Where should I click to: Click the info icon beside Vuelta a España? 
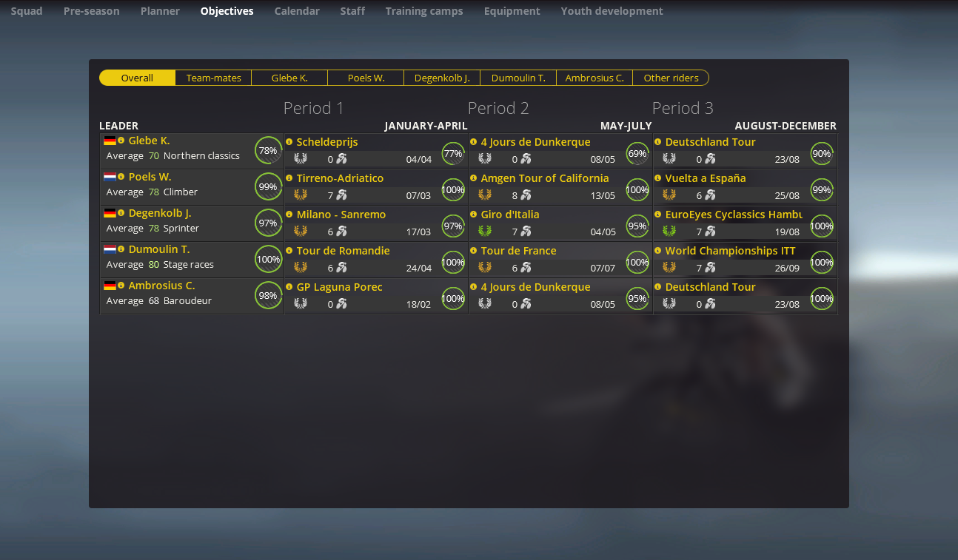(x=657, y=178)
